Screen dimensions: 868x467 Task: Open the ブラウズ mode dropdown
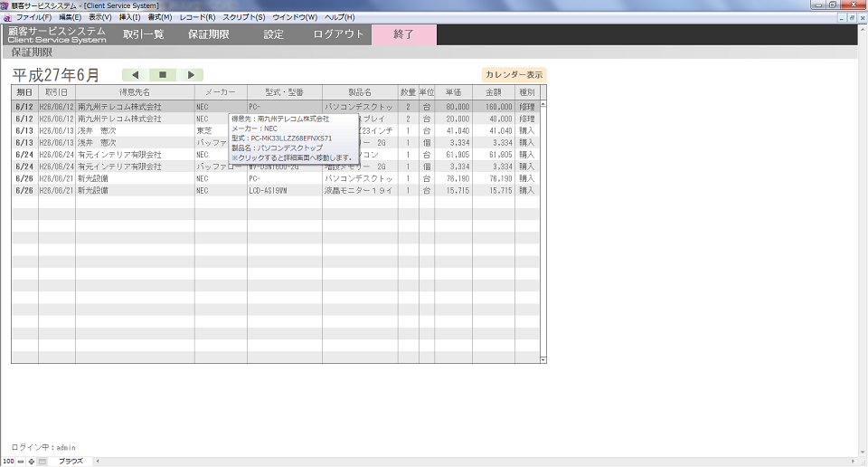pos(72,462)
